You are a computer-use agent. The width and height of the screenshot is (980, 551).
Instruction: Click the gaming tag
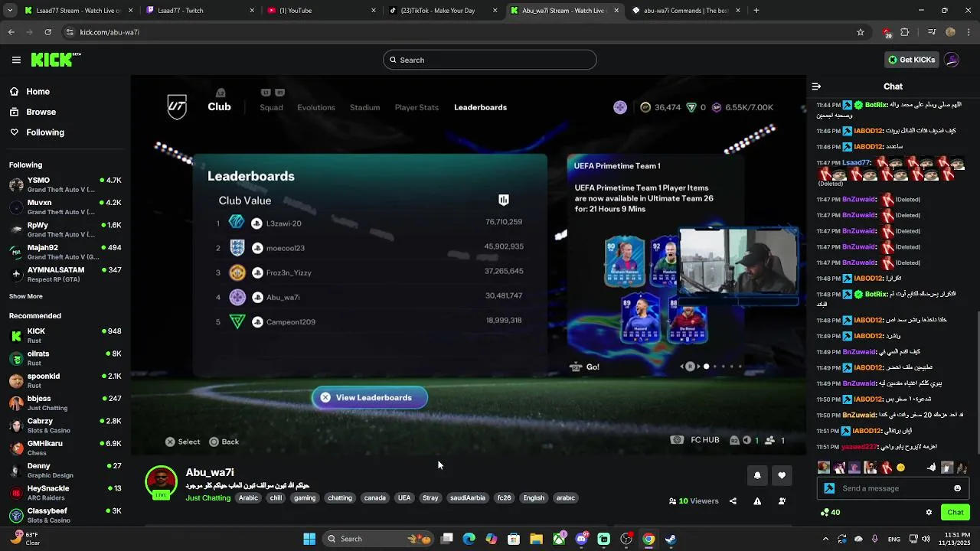coord(304,498)
